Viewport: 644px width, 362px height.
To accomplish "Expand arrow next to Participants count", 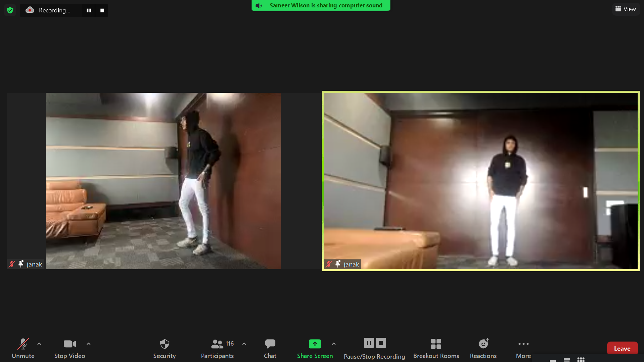I will coord(244,344).
